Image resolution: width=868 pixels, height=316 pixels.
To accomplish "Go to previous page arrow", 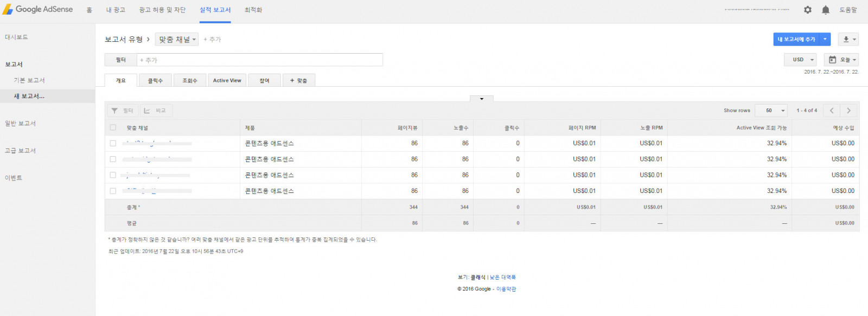I will pyautogui.click(x=831, y=111).
